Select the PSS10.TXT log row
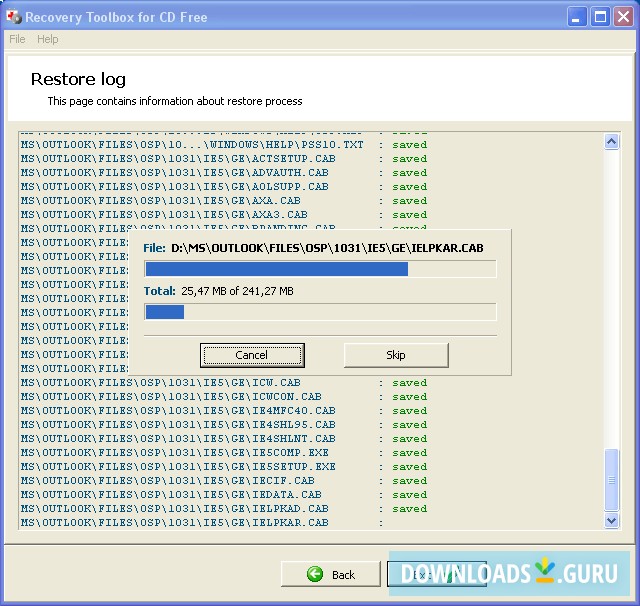This screenshot has width=640, height=606. [x=224, y=145]
